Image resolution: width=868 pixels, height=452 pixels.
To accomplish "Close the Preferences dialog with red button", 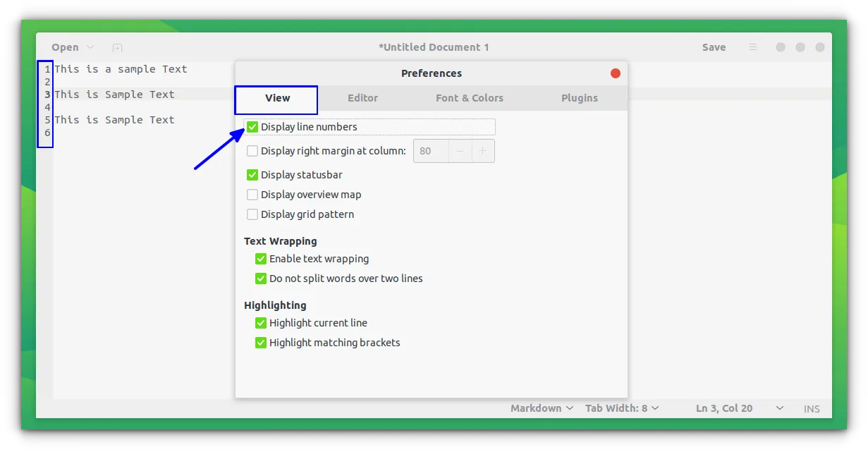I will 615,73.
